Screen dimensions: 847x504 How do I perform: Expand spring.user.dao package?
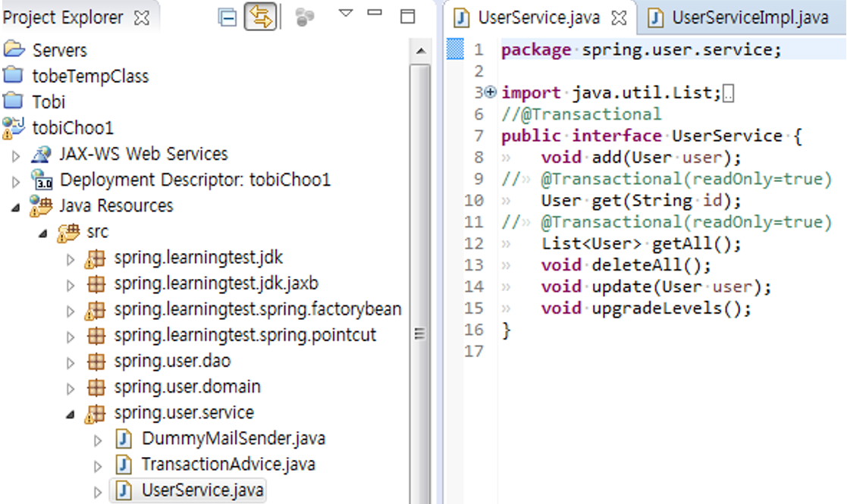(x=71, y=363)
